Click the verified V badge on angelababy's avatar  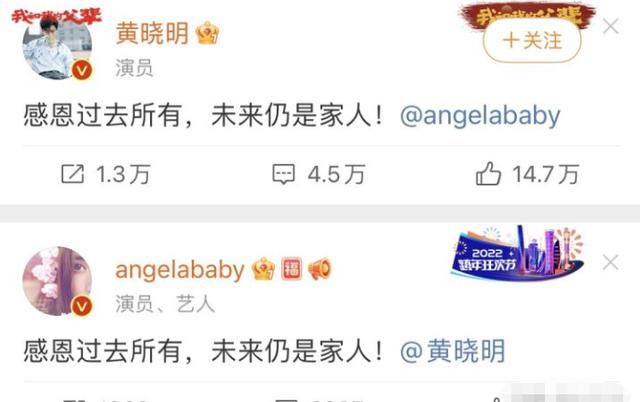(82, 306)
